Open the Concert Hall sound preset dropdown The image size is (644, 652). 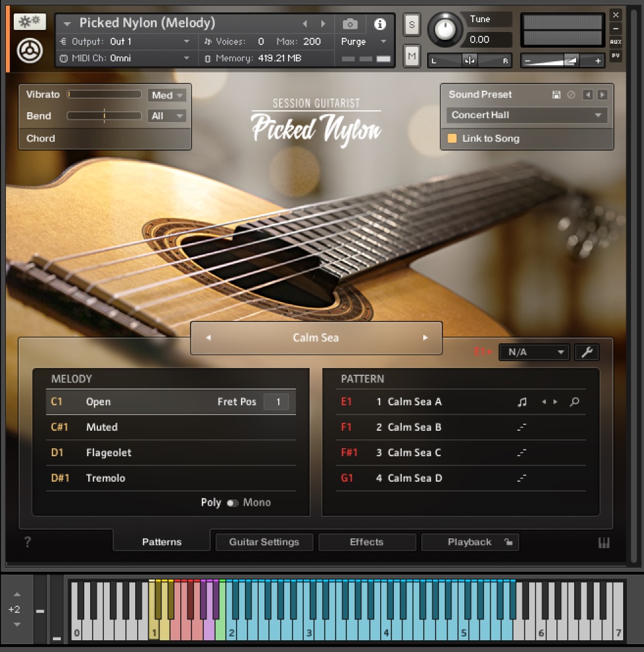pos(526,115)
